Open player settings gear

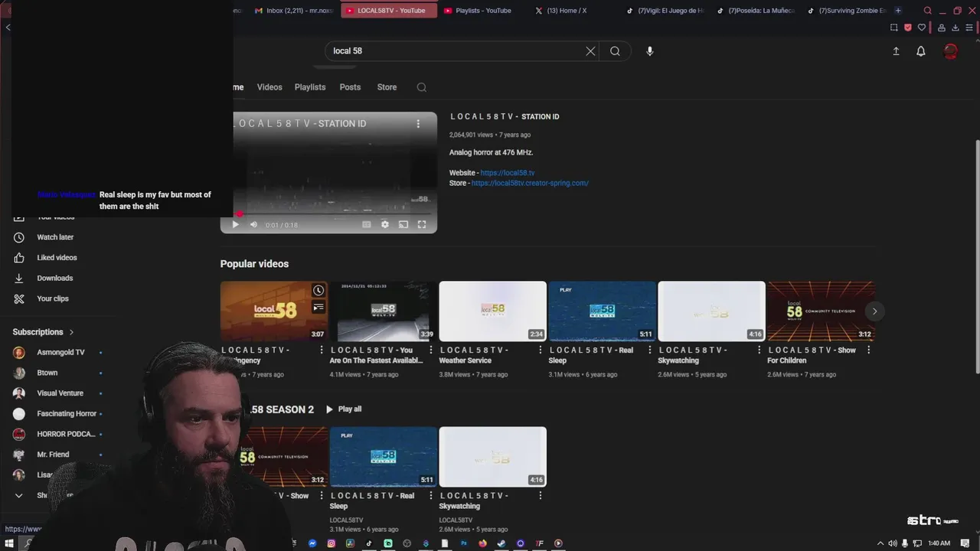(x=384, y=224)
